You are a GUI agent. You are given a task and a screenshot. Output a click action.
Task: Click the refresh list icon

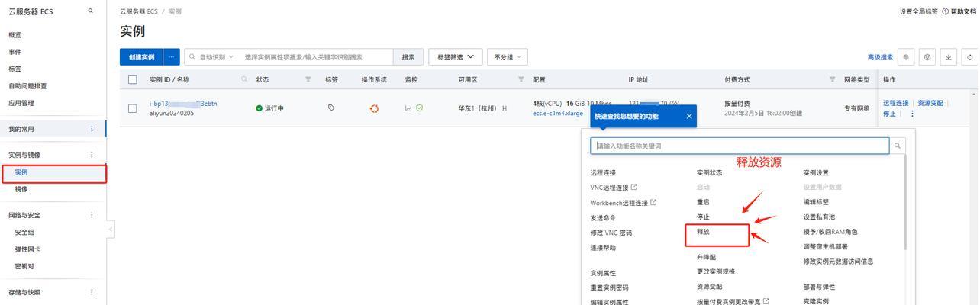[x=970, y=57]
